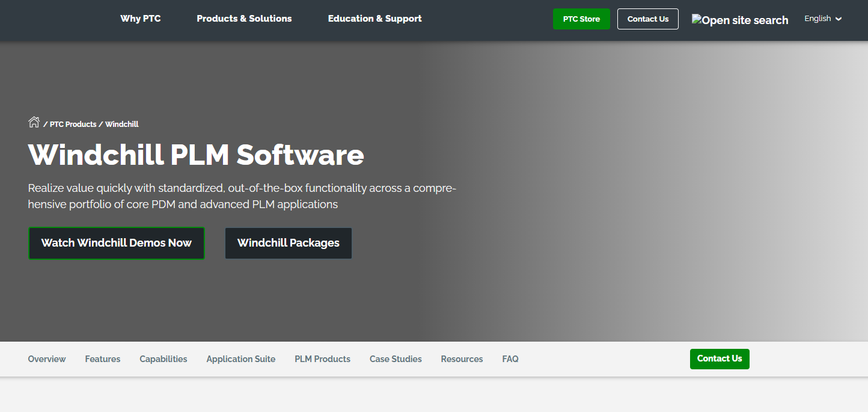The width and height of the screenshot is (868, 412).
Task: Click the home icon in the breadcrumb
Action: tap(34, 123)
